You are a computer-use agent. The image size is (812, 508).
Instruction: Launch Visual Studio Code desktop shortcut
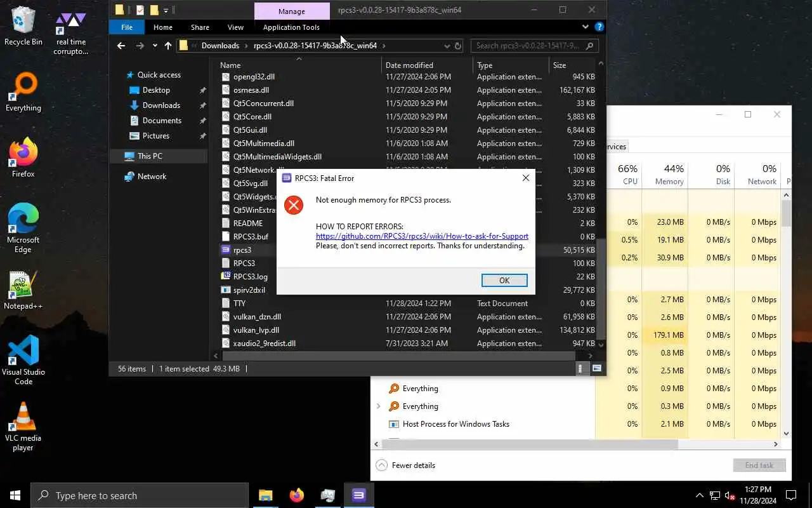click(23, 361)
